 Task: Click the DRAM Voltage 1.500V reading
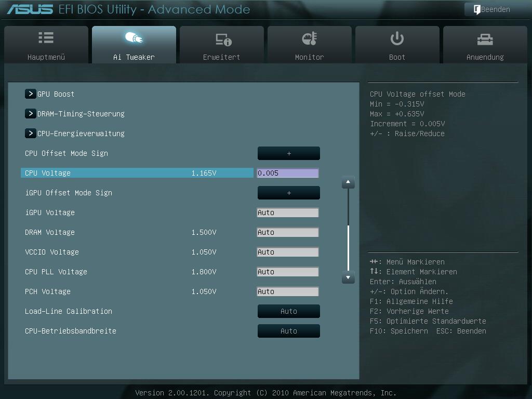[204, 232]
